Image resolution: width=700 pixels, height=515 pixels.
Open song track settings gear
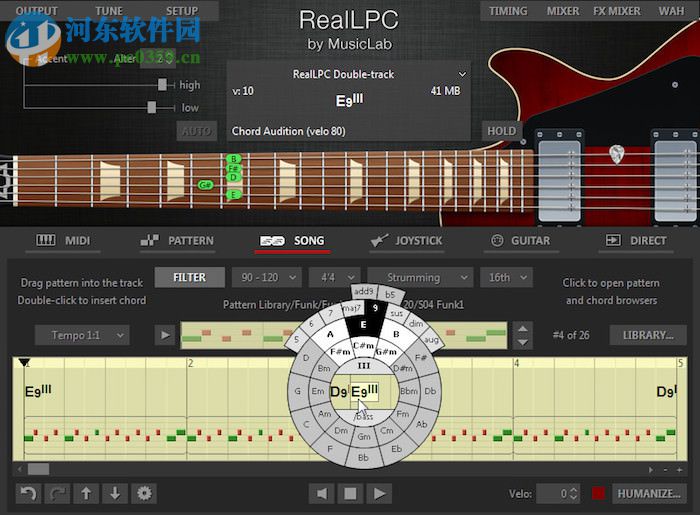(144, 494)
